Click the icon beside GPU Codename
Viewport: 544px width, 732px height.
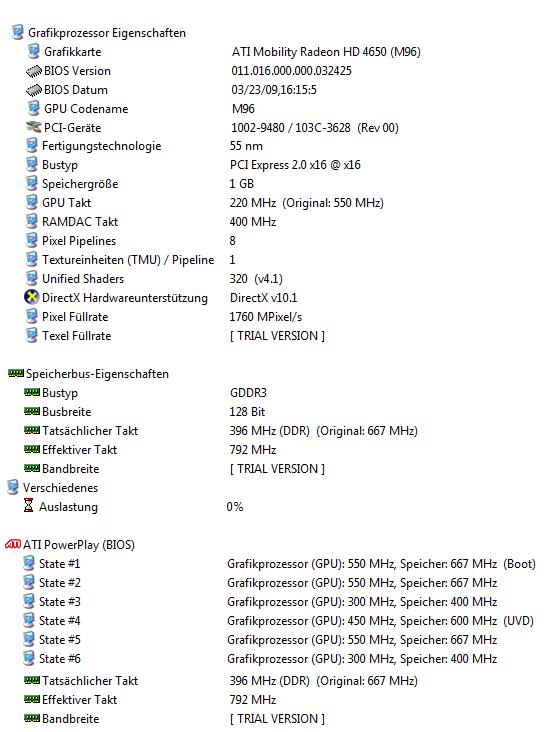coord(33,108)
